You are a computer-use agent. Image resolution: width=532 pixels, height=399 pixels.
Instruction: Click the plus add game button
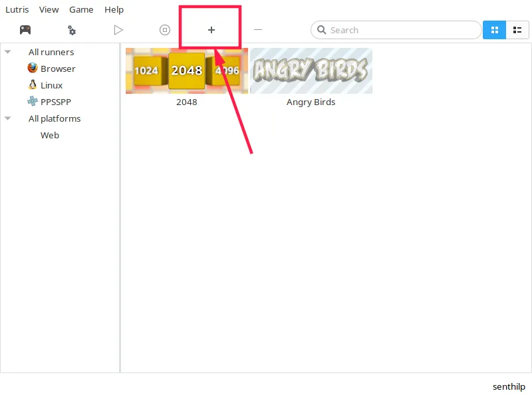point(211,30)
